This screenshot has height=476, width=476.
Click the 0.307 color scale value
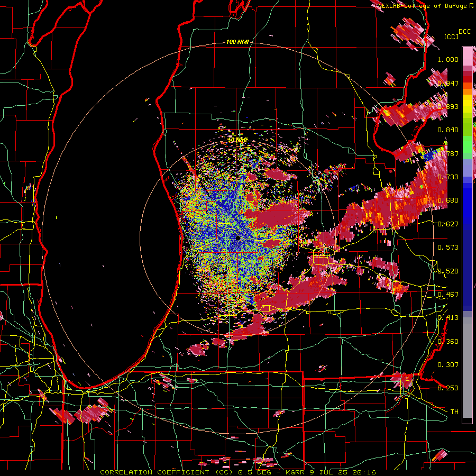tap(448, 365)
